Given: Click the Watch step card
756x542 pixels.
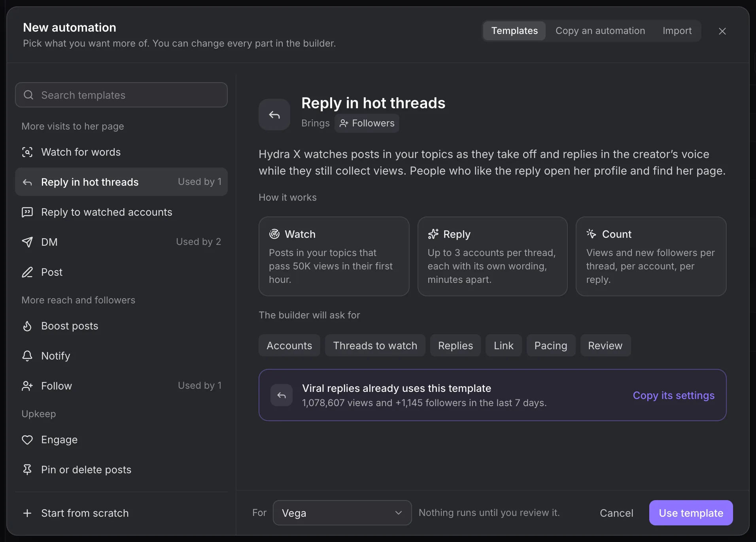Looking at the screenshot, I should pos(334,256).
